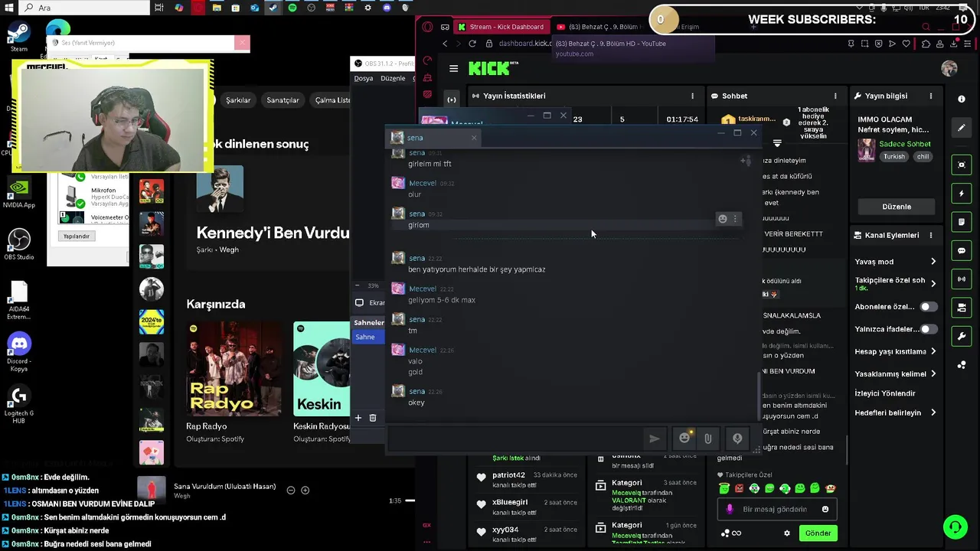Toggle the 'Abonelere özel' switch

click(928, 307)
